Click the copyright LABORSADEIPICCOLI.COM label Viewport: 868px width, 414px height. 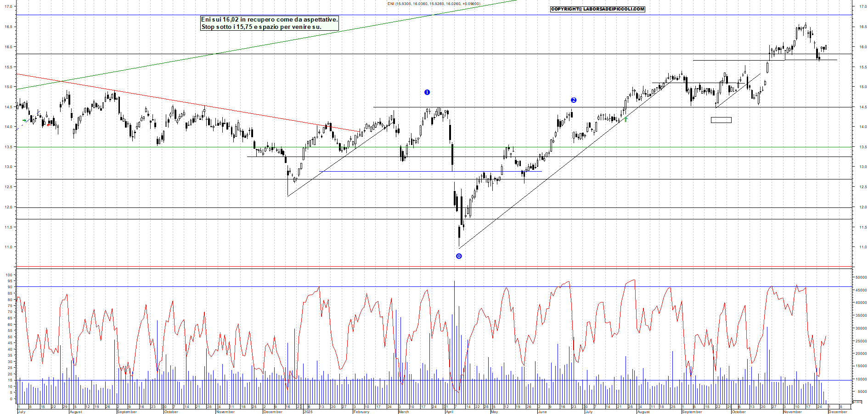[597, 9]
